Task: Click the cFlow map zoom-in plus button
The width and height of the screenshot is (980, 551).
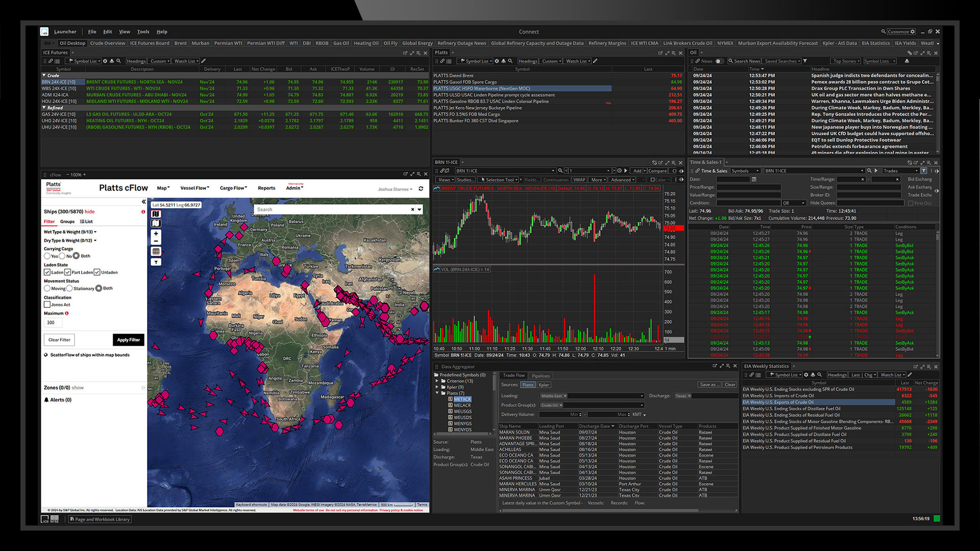Action: tap(156, 234)
